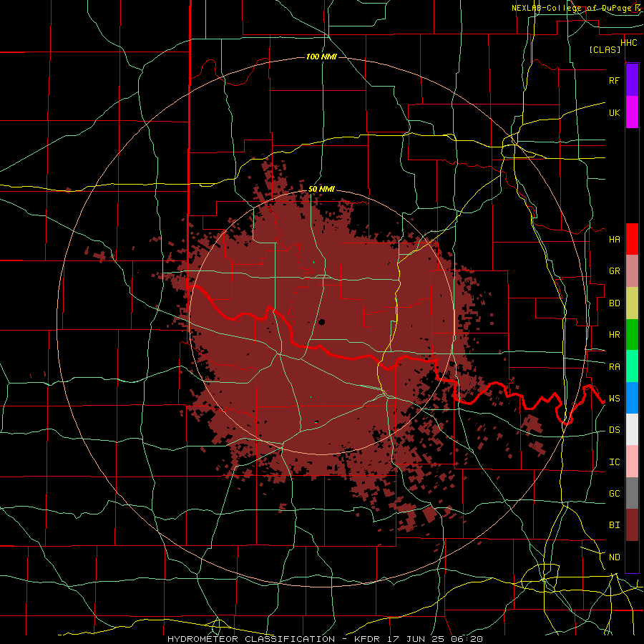This screenshot has width=644, height=644.
Task: Click the IC legend label
Action: click(x=615, y=462)
